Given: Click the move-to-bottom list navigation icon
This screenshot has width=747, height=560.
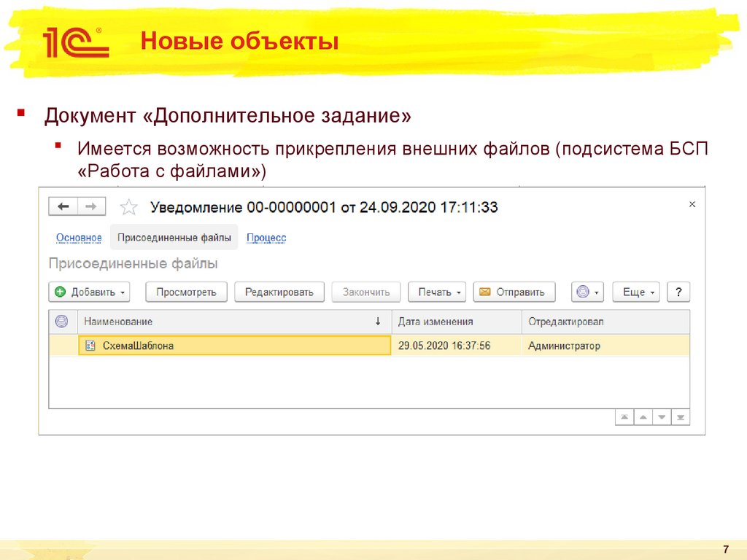Looking at the screenshot, I should coord(680,416).
